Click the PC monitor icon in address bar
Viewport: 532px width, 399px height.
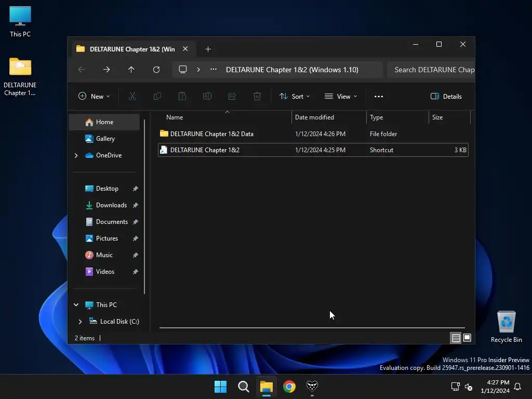(183, 70)
